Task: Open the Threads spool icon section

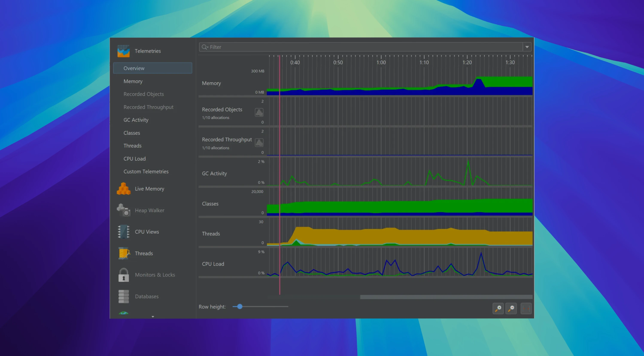Action: click(x=123, y=253)
